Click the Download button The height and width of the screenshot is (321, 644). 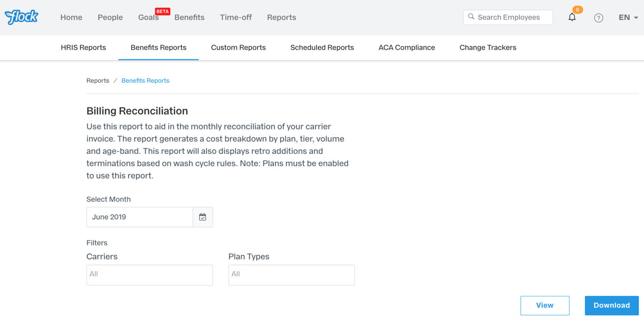point(611,306)
